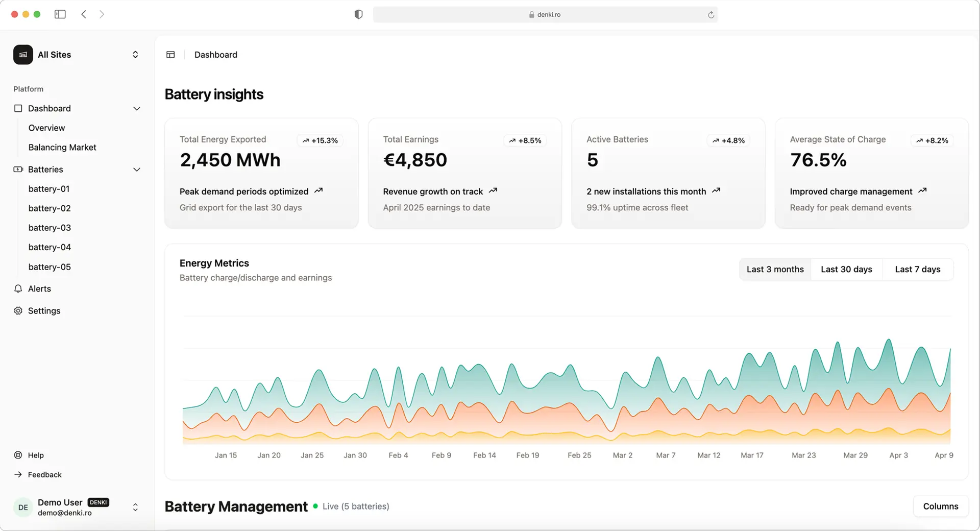Click the Alerts bell icon

coord(18,288)
